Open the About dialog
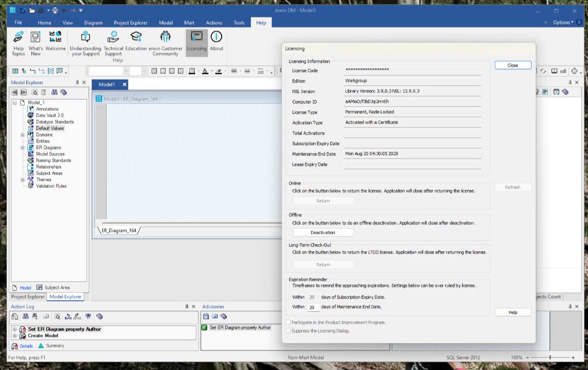Viewport: 588px width, 370px height. pyautogui.click(x=217, y=41)
